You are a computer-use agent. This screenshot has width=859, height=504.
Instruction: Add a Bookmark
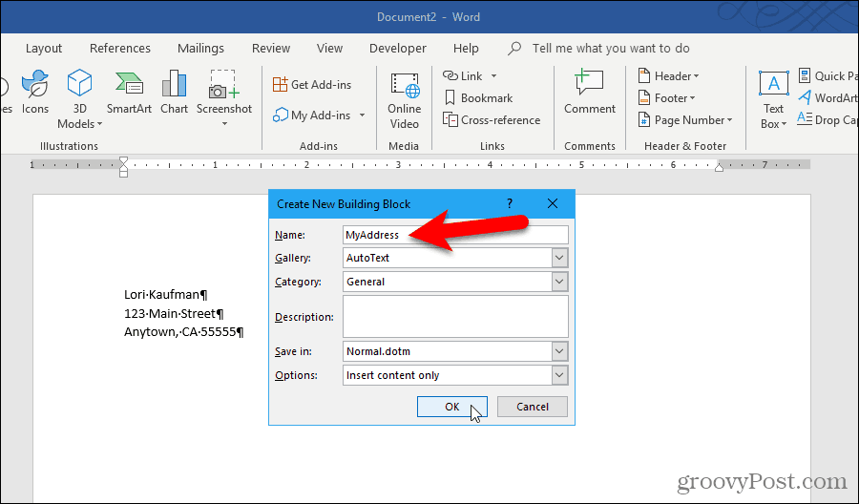click(478, 98)
